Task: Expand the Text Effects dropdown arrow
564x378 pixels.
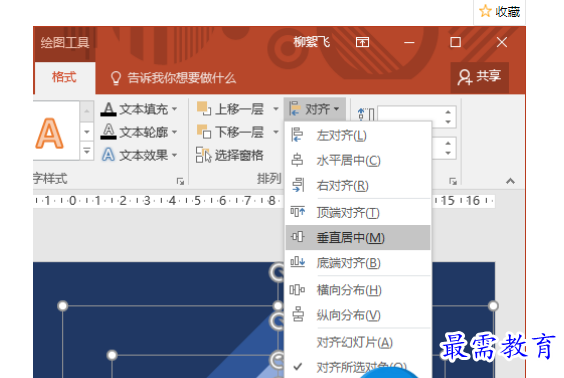Action: click(174, 155)
